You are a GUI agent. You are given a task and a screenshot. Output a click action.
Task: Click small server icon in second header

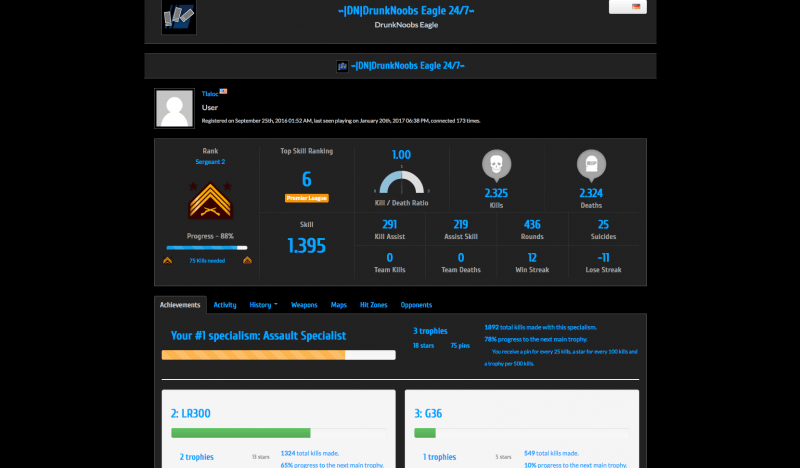click(x=342, y=66)
